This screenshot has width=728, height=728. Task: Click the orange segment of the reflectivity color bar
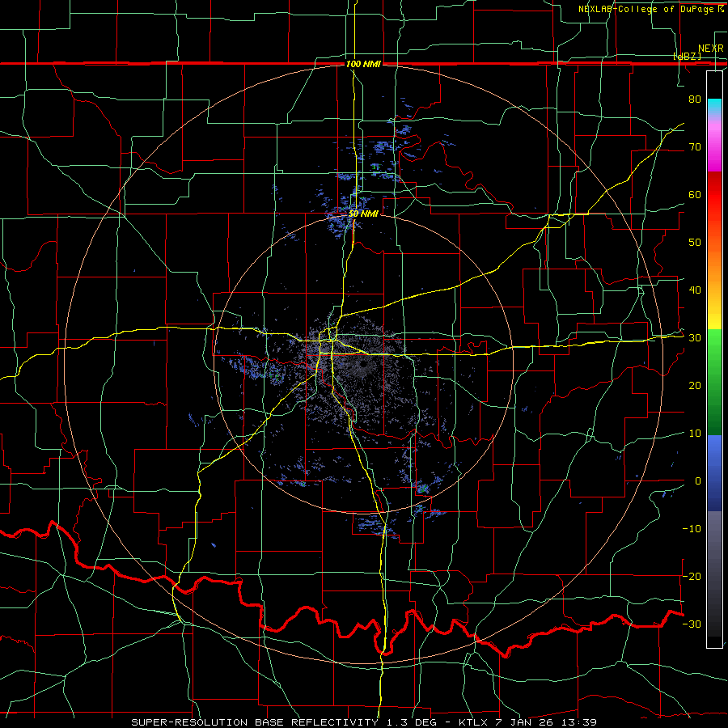coord(714,266)
